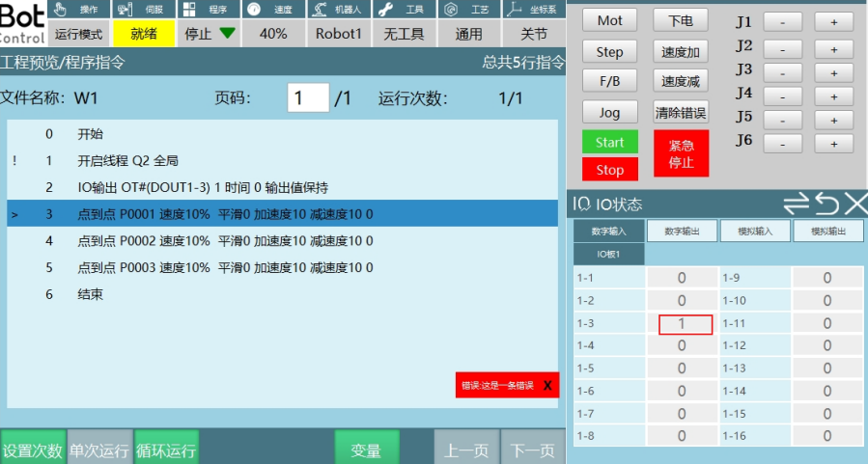This screenshot has width=868, height=464.
Task: Switch to the 数字输出 tab
Action: pos(682,232)
